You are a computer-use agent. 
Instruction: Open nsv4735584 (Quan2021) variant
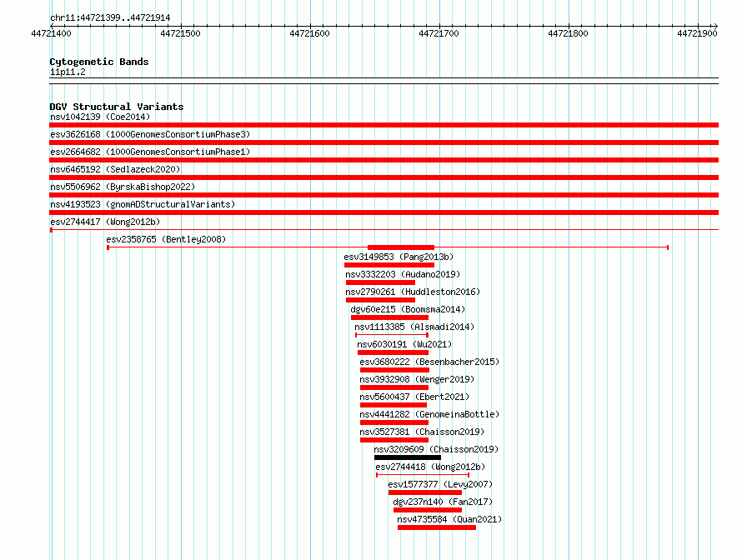pos(449,519)
